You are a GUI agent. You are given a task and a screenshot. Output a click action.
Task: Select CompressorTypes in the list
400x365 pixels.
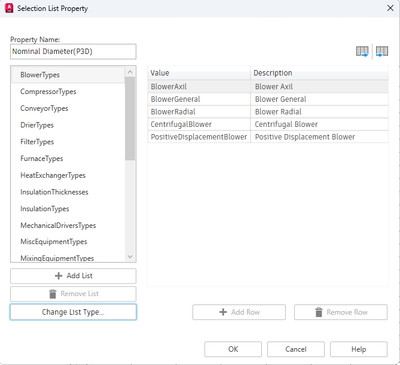(x=48, y=92)
